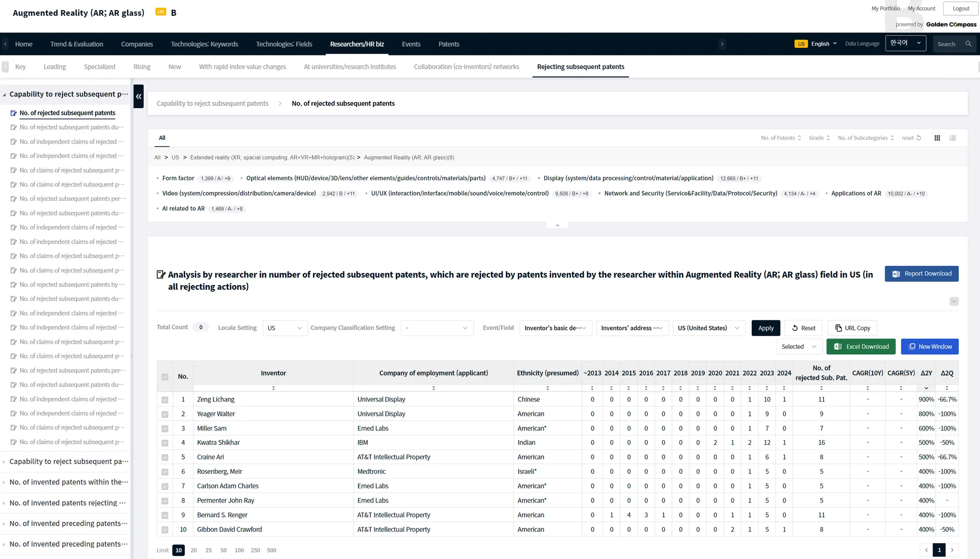Open the Locale Setting US dropdown
This screenshot has height=559, width=980.
pos(285,328)
